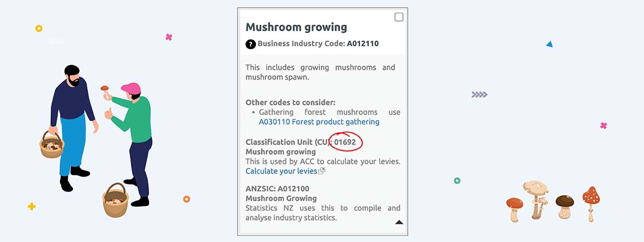The image size is (644, 242).
Task: Click the mushroom basket on the ground
Action: pyautogui.click(x=115, y=201)
